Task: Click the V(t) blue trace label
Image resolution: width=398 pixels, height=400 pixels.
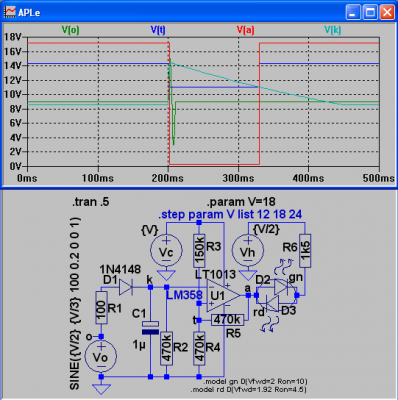Action: coord(158,30)
